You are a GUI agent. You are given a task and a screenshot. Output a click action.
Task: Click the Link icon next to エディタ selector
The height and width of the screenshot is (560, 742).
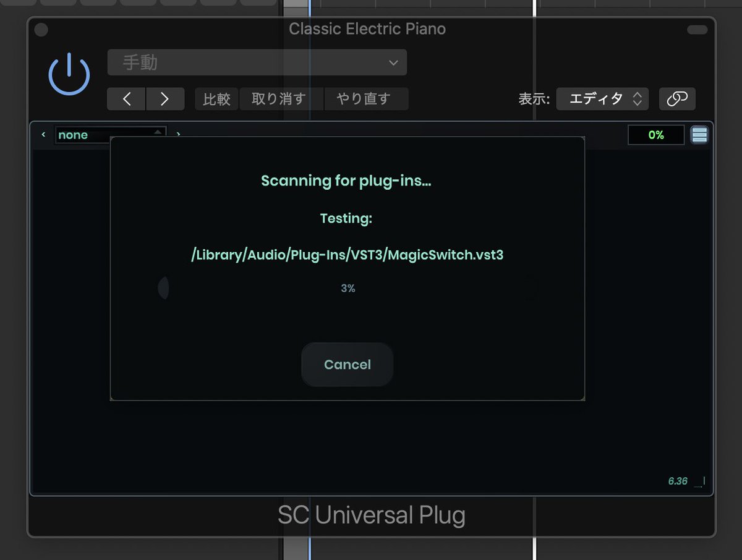coord(677,98)
